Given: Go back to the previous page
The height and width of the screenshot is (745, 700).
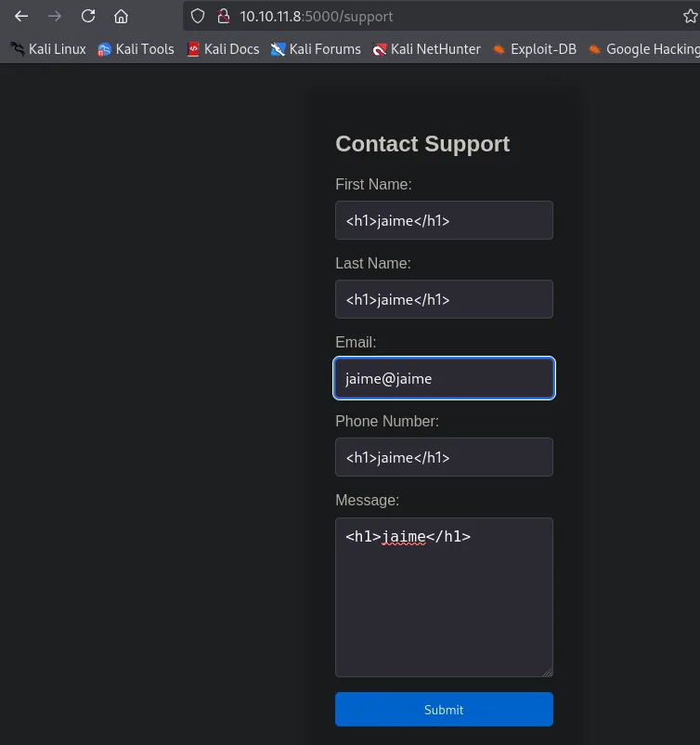Looking at the screenshot, I should (21, 17).
